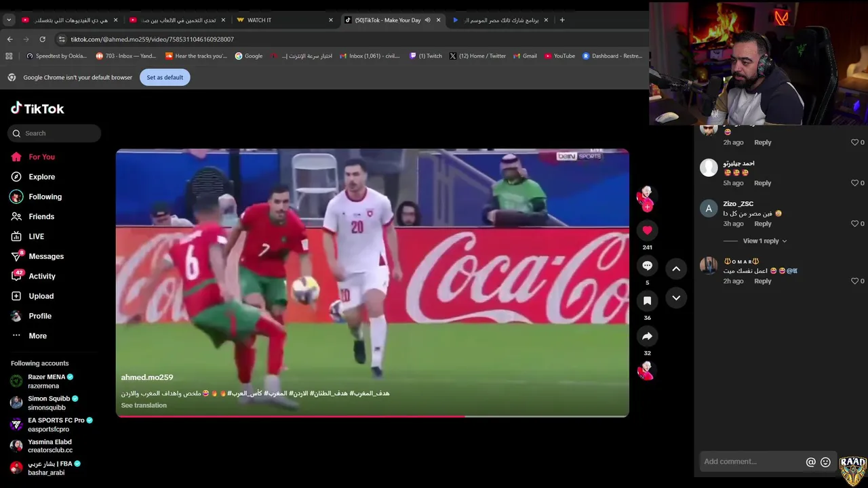Screen dimensions: 868x488
Task: Mute the TikTok tab audio icon
Action: tap(427, 20)
